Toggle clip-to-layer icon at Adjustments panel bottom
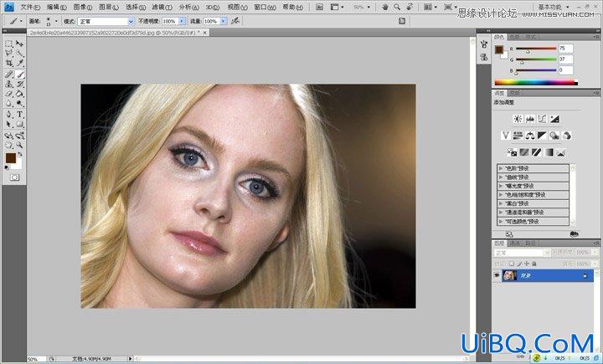Screen dimensions: 603x364 (575, 234)
